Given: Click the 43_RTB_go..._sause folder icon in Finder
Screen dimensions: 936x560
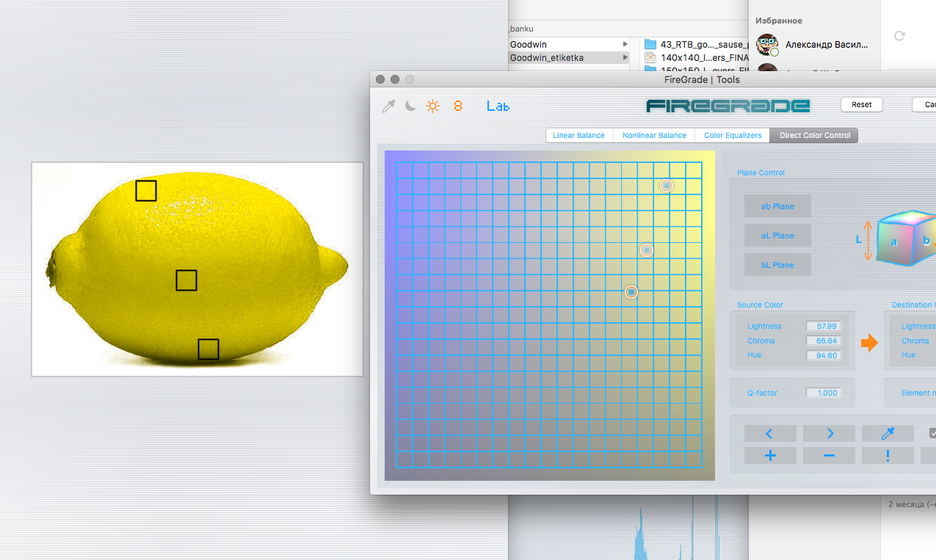Looking at the screenshot, I should point(650,45).
